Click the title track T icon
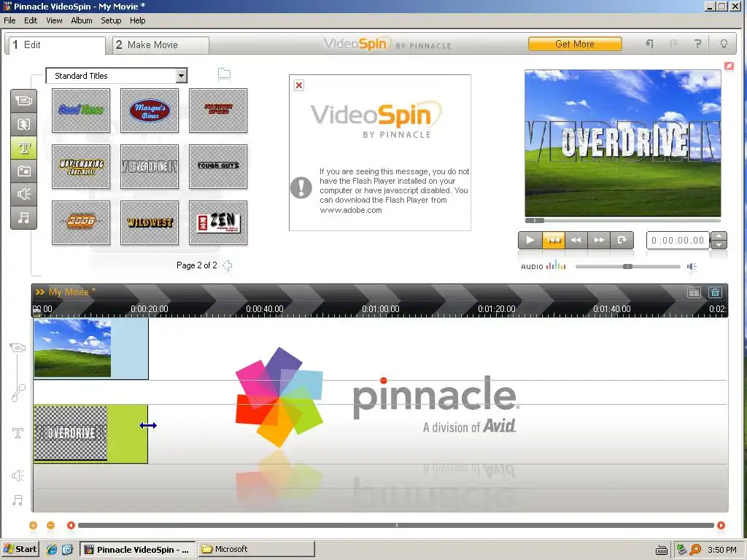747x560 pixels. (x=18, y=433)
